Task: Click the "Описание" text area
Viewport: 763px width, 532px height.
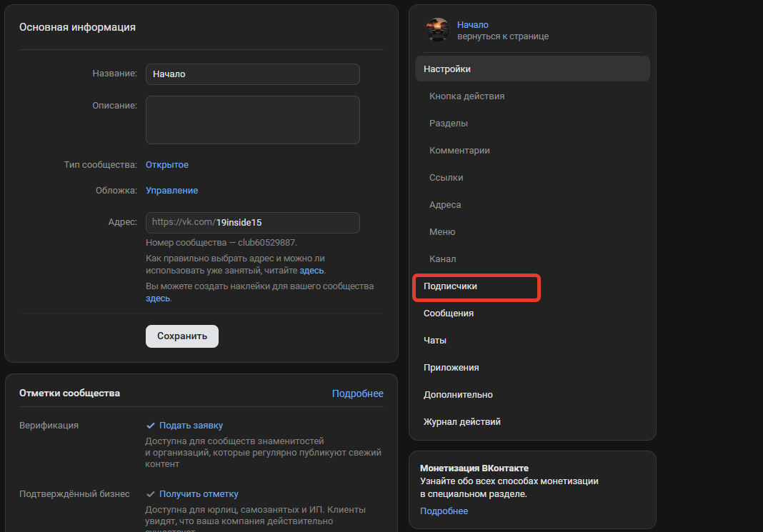Action: (252, 120)
